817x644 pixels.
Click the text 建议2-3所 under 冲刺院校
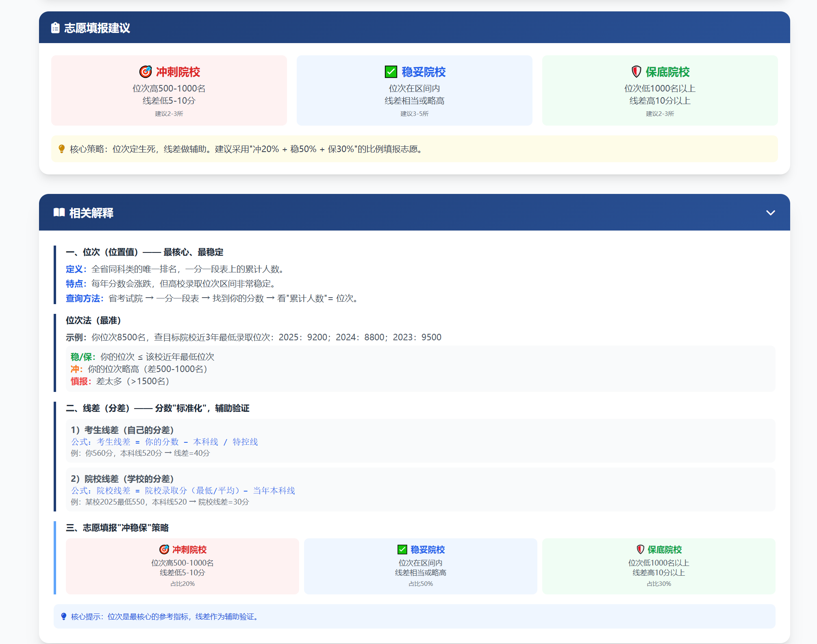click(169, 113)
